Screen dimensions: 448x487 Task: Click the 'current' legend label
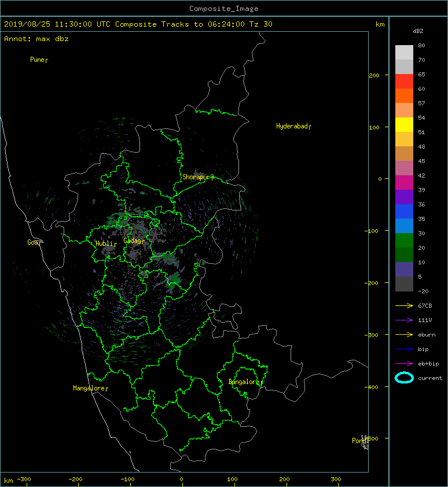coord(430,378)
